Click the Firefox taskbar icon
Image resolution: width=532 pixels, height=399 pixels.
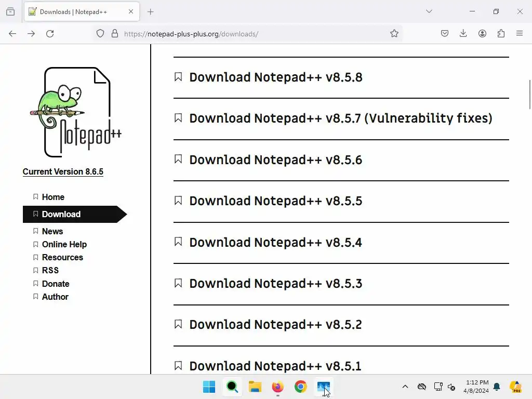(277, 387)
